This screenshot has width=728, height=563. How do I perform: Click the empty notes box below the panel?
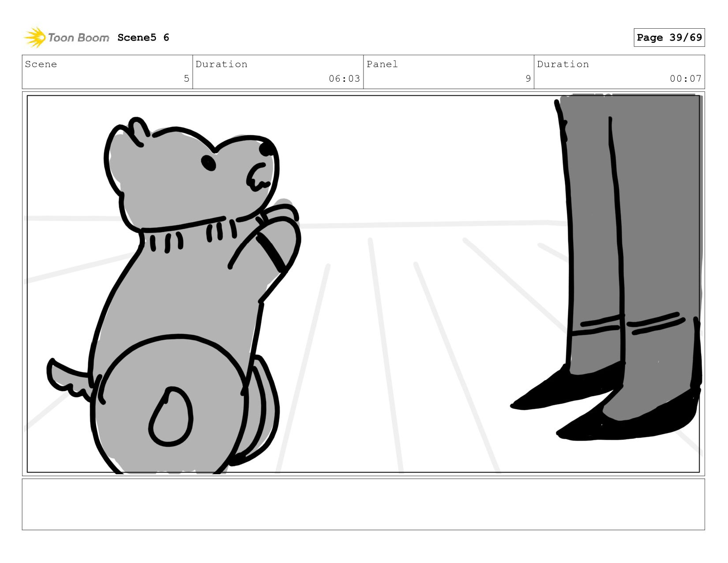pyautogui.click(x=363, y=504)
